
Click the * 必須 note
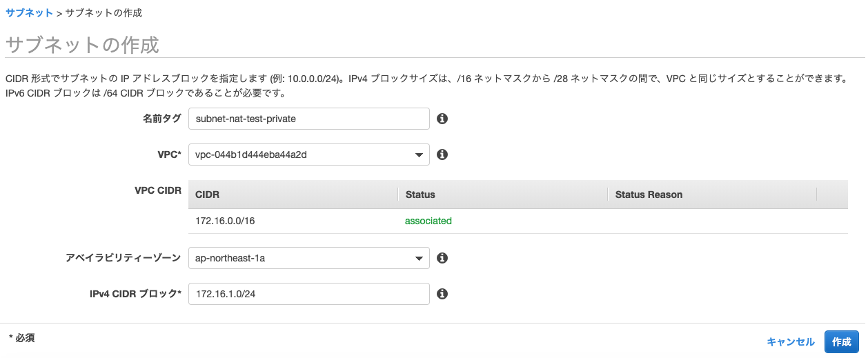[21, 338]
